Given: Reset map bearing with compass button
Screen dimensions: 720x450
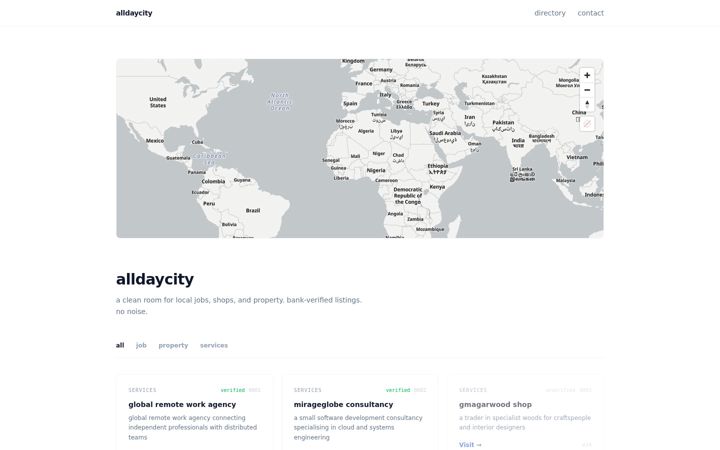Looking at the screenshot, I should click(587, 104).
